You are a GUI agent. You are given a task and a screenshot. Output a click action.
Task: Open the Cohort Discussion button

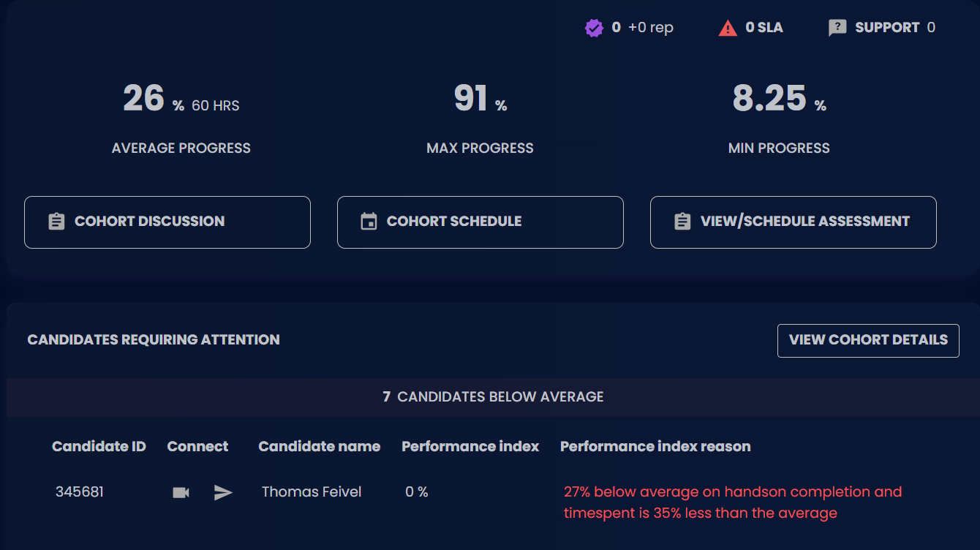(x=167, y=222)
